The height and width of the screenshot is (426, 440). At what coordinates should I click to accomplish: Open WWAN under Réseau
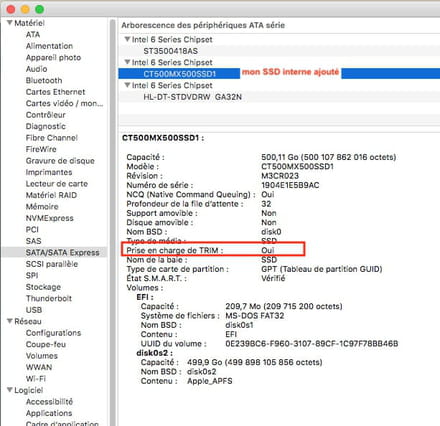point(39,367)
